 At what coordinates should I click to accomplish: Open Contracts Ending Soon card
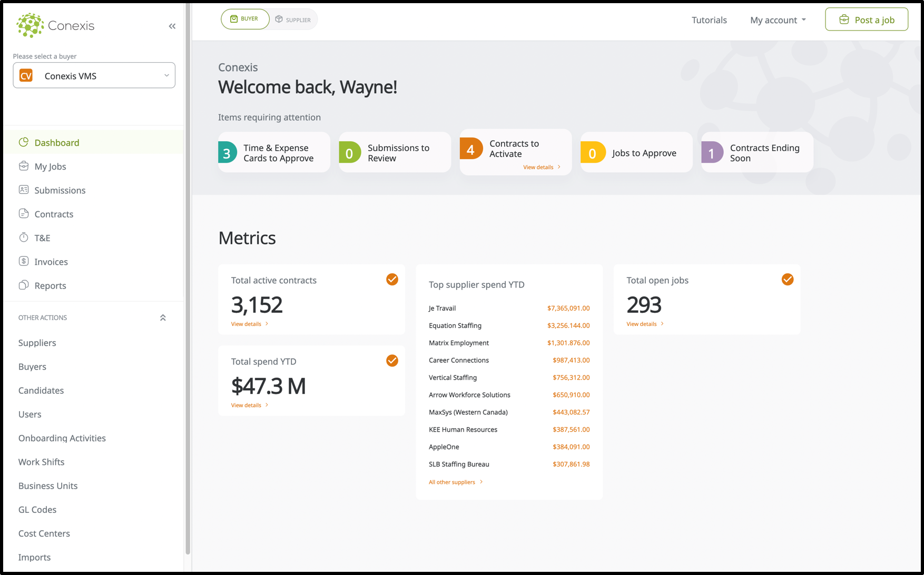tap(758, 152)
